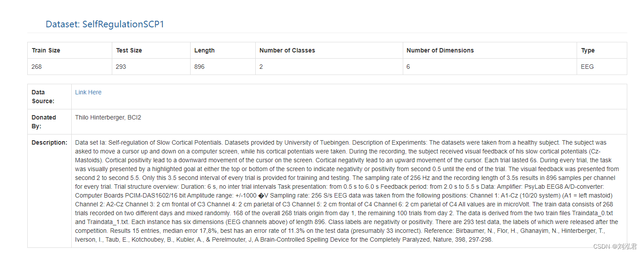Click the 'Description:' row label
Image resolution: width=644 pixels, height=254 pixels.
(49, 142)
